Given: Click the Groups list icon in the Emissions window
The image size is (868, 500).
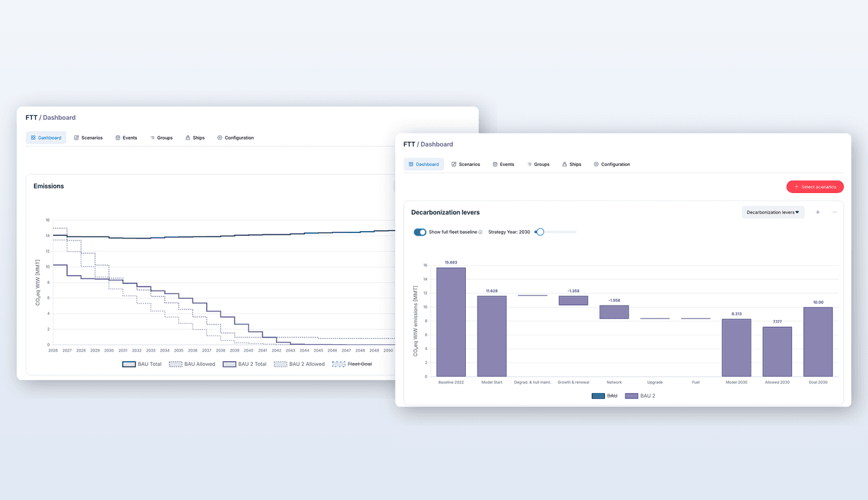Looking at the screenshot, I should [x=153, y=138].
